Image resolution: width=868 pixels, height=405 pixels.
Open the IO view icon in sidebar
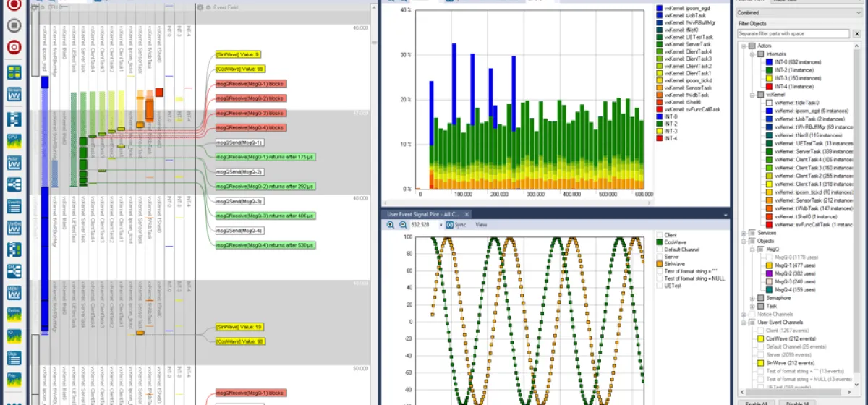click(14, 336)
